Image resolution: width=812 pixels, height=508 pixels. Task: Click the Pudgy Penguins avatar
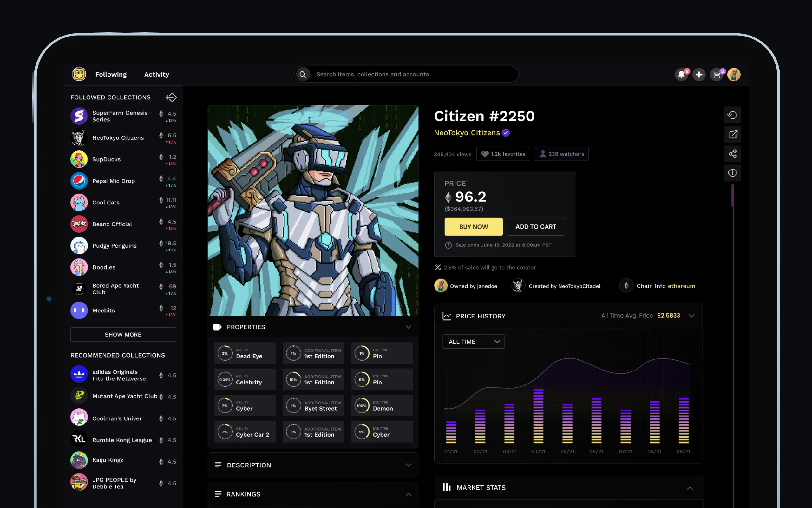click(x=79, y=246)
